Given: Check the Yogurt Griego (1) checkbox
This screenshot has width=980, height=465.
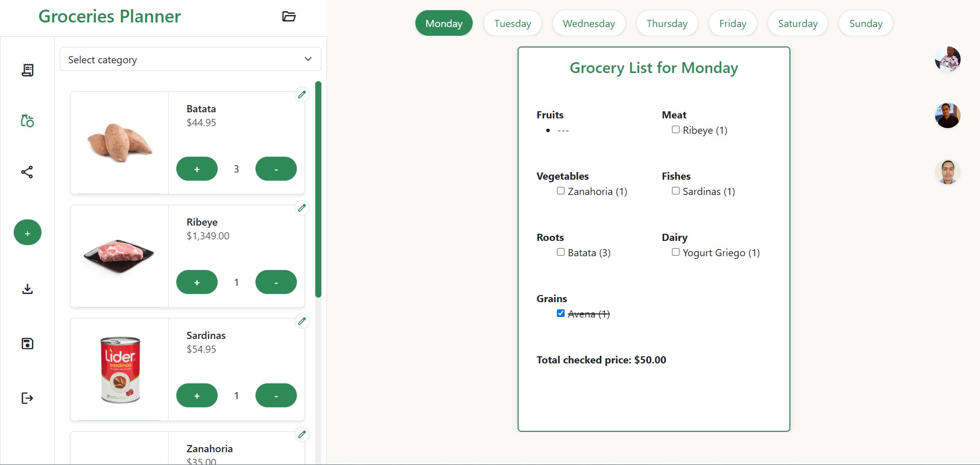Looking at the screenshot, I should [675, 252].
